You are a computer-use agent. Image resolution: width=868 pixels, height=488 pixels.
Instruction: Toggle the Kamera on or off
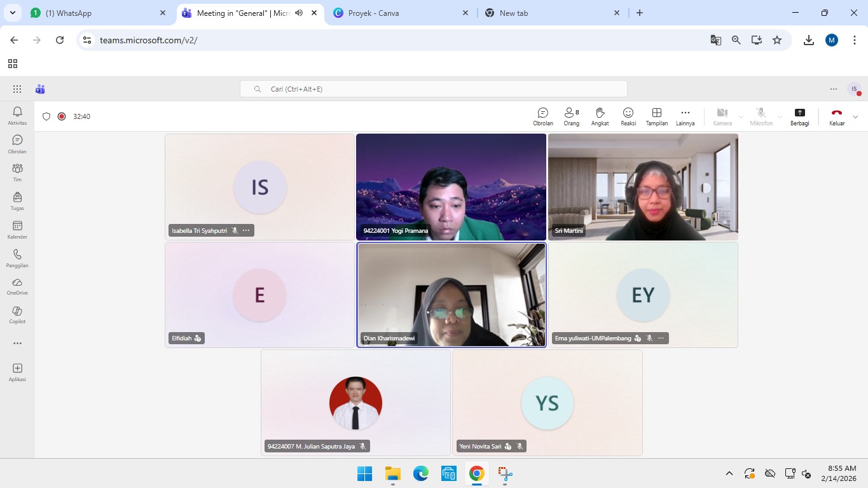(x=722, y=116)
